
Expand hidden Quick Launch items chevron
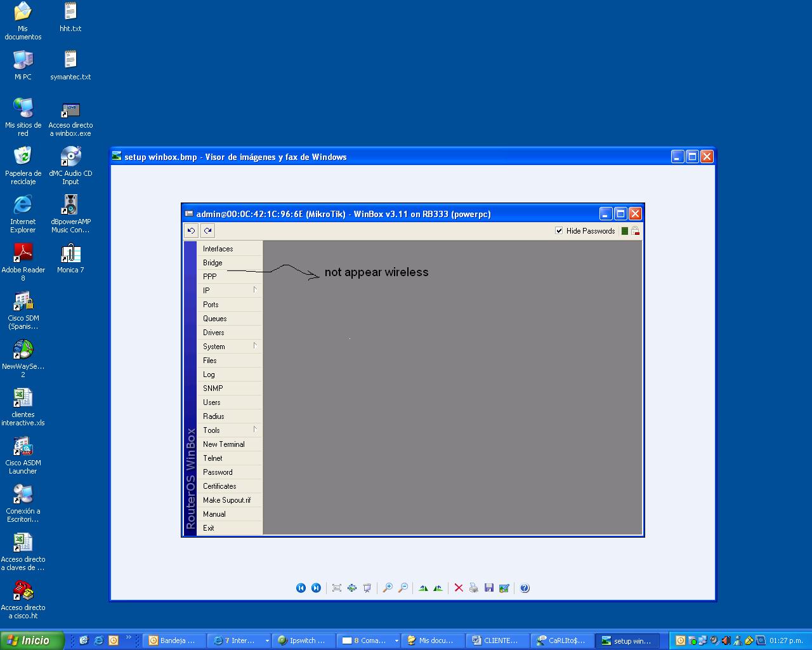point(129,638)
